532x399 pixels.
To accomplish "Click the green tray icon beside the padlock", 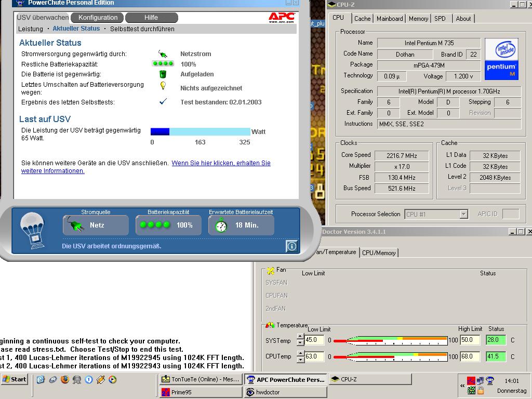I will pyautogui.click(x=471, y=390).
